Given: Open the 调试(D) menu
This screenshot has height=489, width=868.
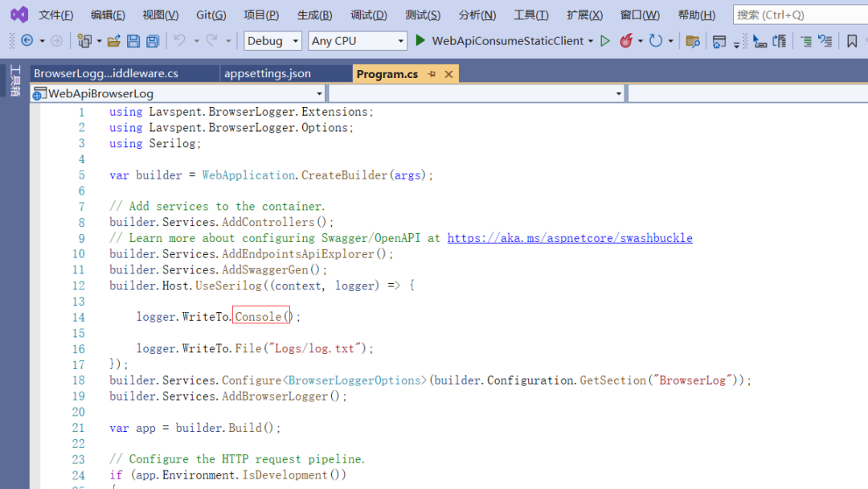Looking at the screenshot, I should pyautogui.click(x=369, y=15).
